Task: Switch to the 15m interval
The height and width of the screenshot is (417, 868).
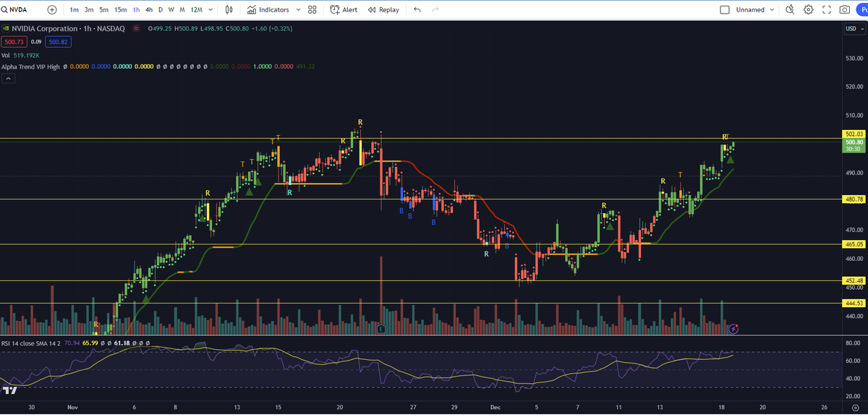Action: point(121,9)
